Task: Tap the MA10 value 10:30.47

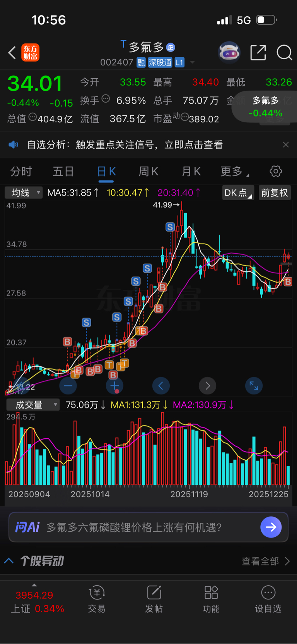Action: [x=128, y=192]
